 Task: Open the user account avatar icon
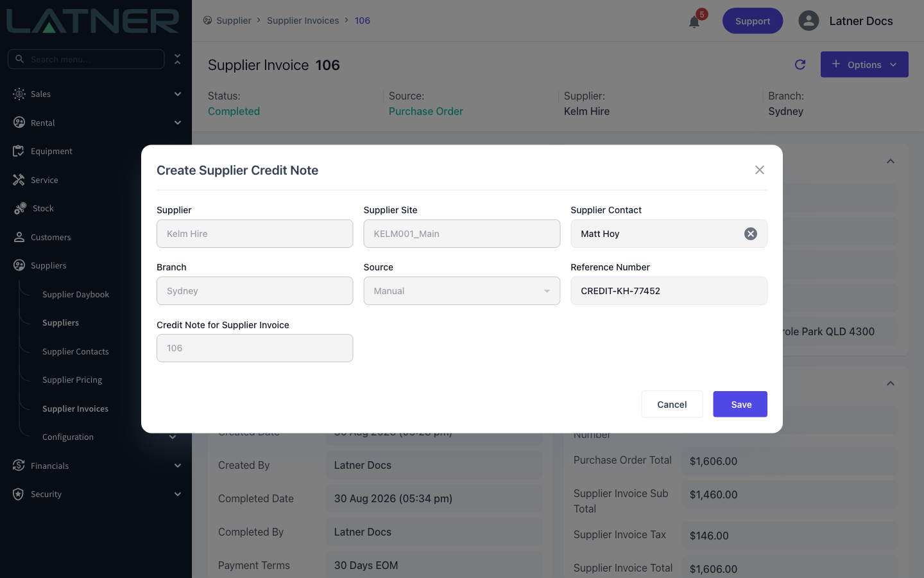point(809,21)
